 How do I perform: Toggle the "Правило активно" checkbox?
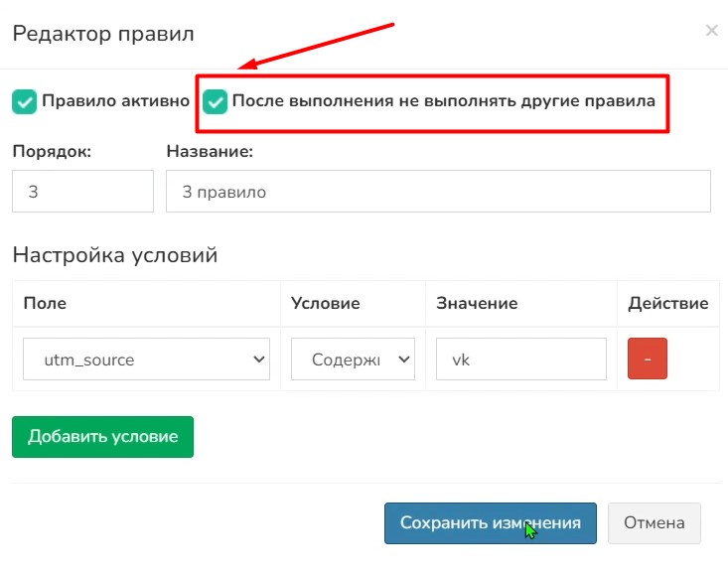pyautogui.click(x=24, y=101)
